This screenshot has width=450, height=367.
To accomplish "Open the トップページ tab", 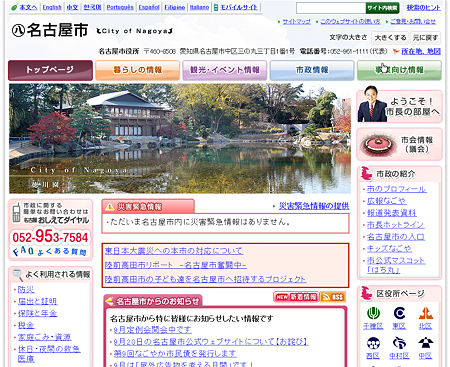I will coord(50,70).
